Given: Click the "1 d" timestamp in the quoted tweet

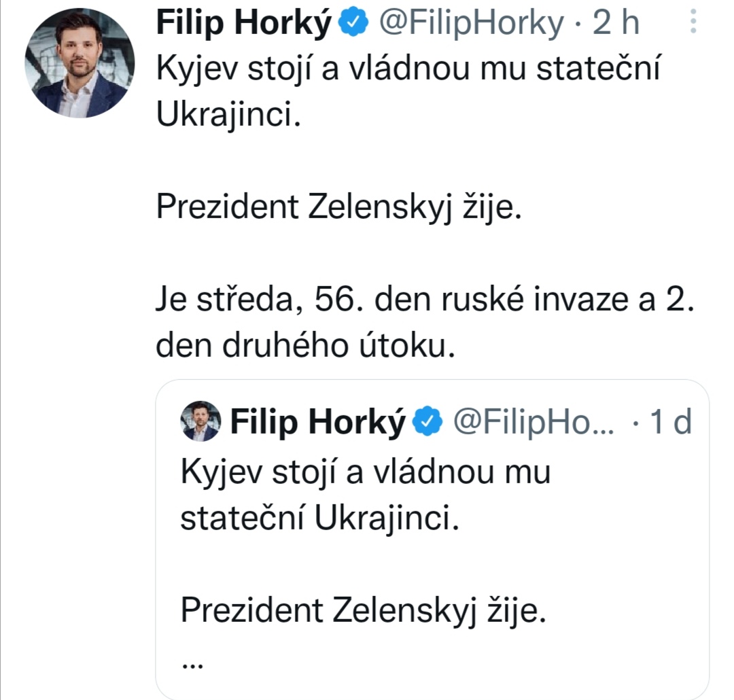Looking at the screenshot, I should point(671,423).
